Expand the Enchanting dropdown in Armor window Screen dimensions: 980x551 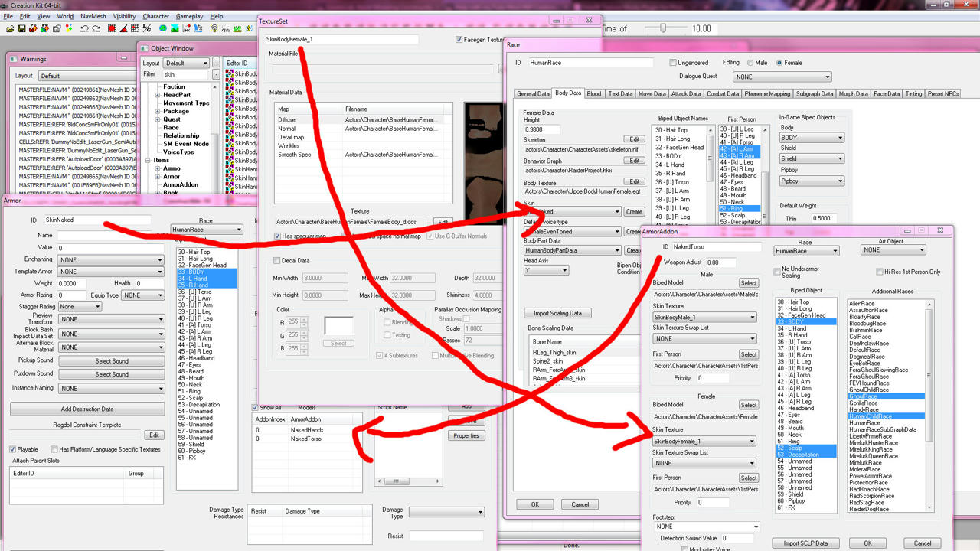[x=111, y=260]
